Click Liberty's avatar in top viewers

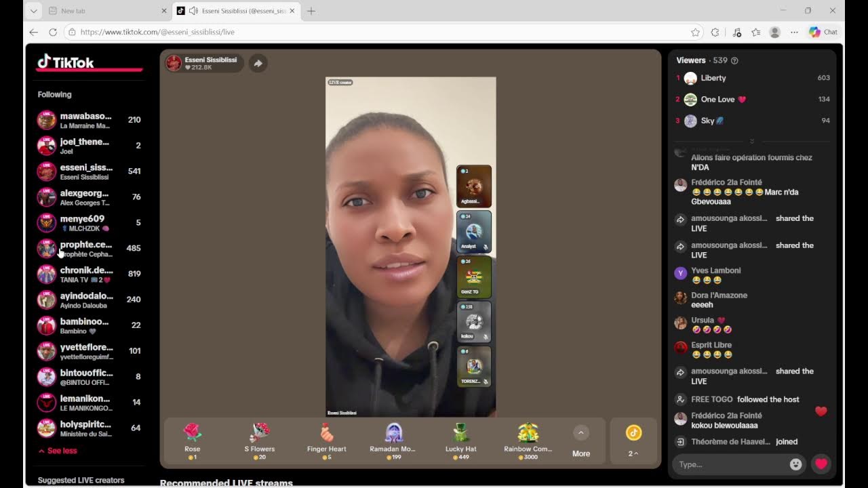point(690,78)
